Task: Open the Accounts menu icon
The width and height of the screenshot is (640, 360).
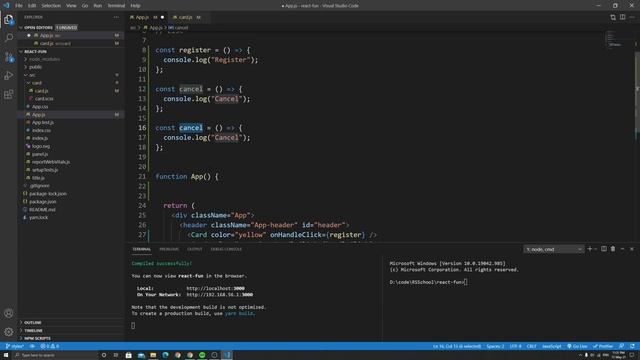Action: pyautogui.click(x=9, y=313)
